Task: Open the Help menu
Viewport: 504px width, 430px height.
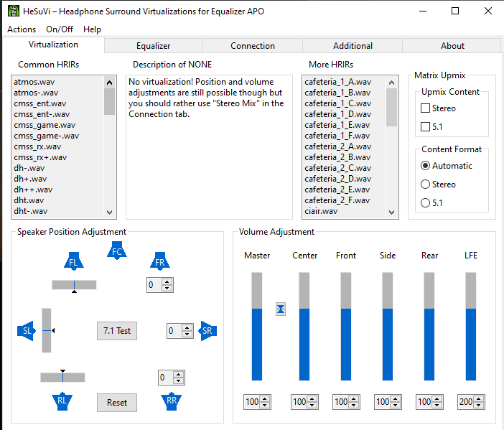Action: point(92,29)
